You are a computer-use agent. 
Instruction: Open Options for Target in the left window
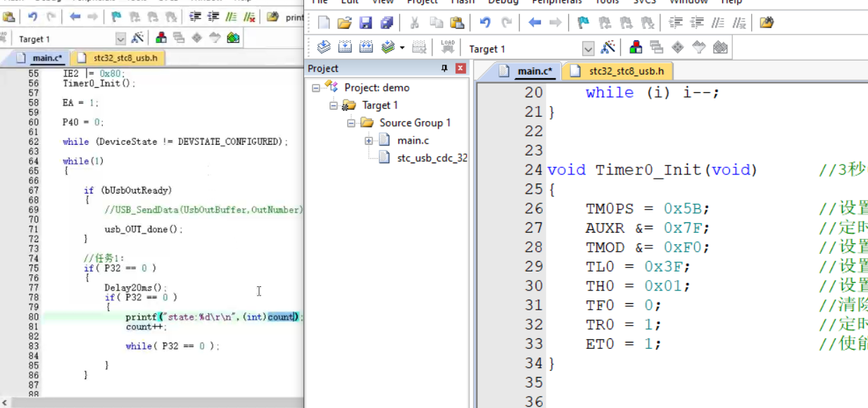click(x=137, y=38)
